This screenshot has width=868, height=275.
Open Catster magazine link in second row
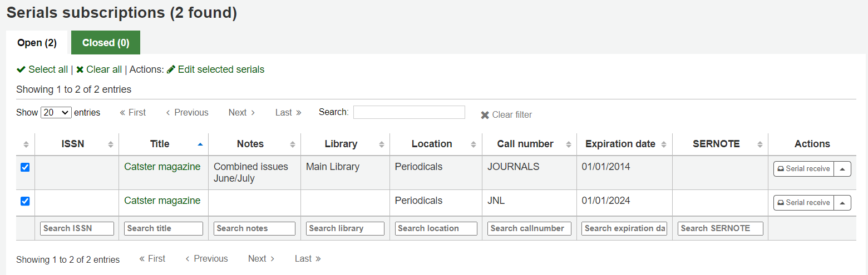click(x=162, y=201)
